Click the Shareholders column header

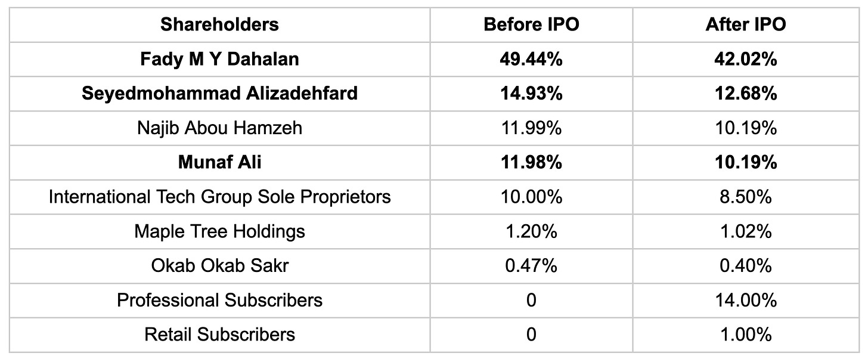coord(219,24)
